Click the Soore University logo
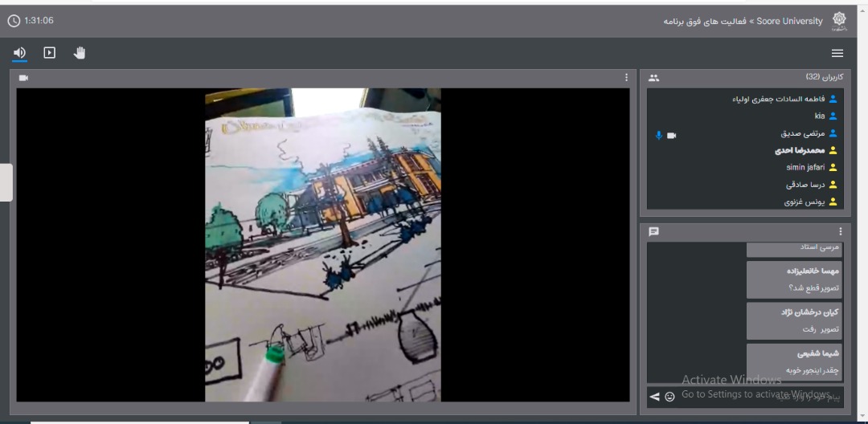Image resolution: width=868 pixels, height=424 pixels. 840,21
